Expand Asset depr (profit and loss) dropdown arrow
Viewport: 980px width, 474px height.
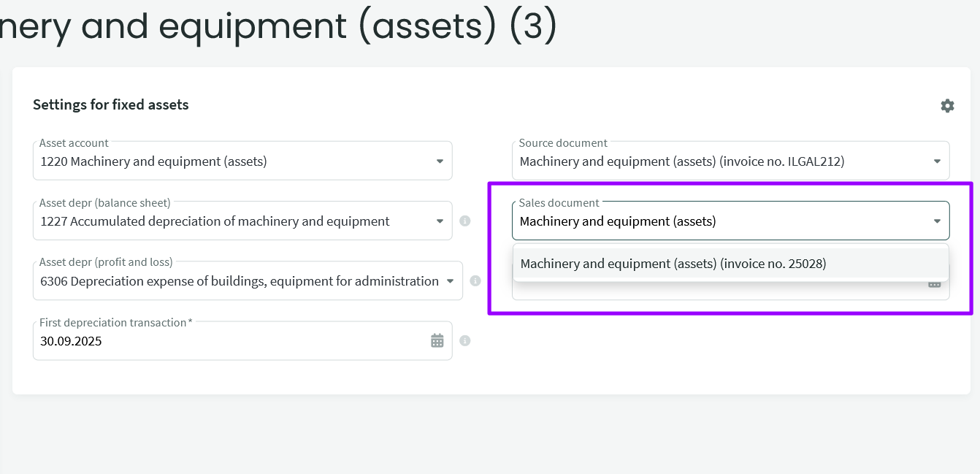450,281
